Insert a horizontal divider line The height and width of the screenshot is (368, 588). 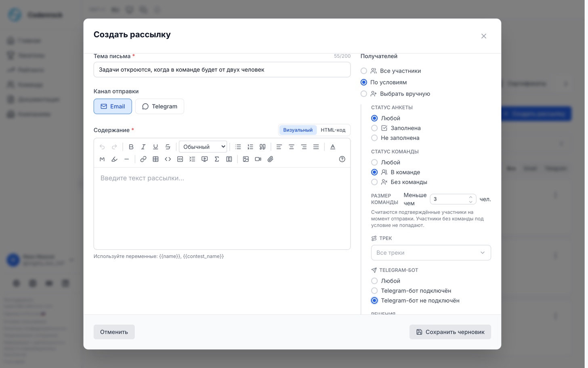(x=126, y=159)
